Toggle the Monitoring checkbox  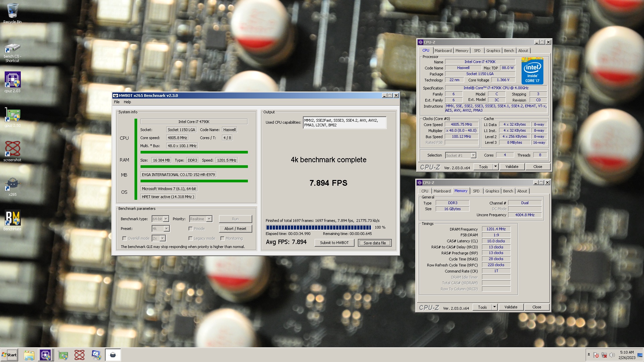222,238
